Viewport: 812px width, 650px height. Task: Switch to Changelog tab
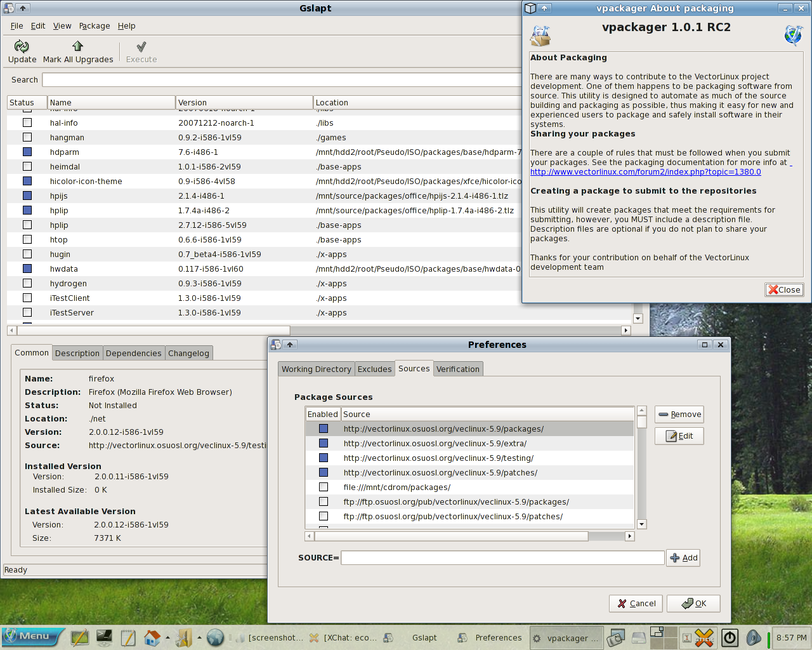click(188, 354)
